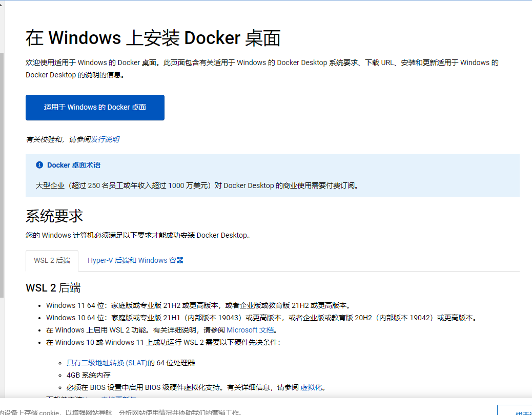Image resolution: width=532 pixels, height=415 pixels.
Task: Click the 系统要求 section heading
Action: tap(54, 216)
